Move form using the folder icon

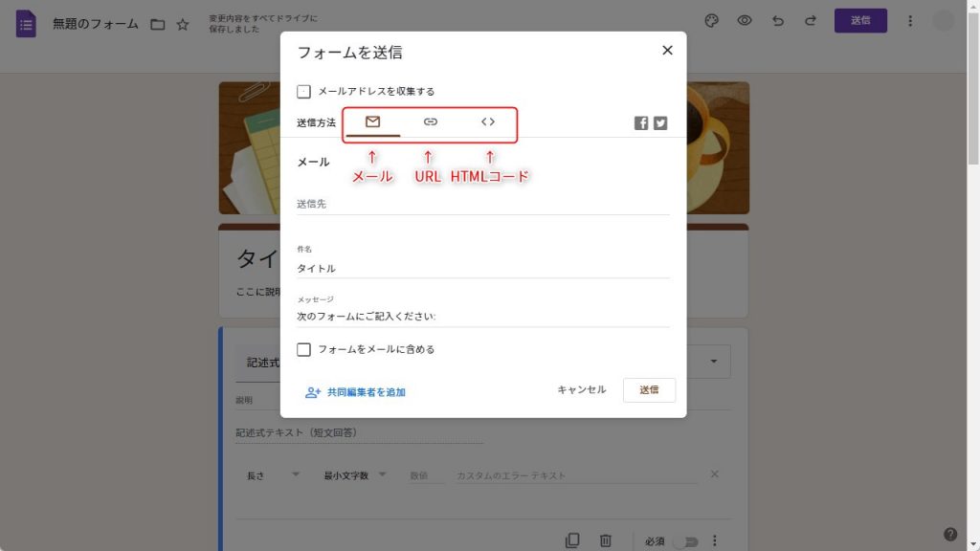pyautogui.click(x=158, y=24)
